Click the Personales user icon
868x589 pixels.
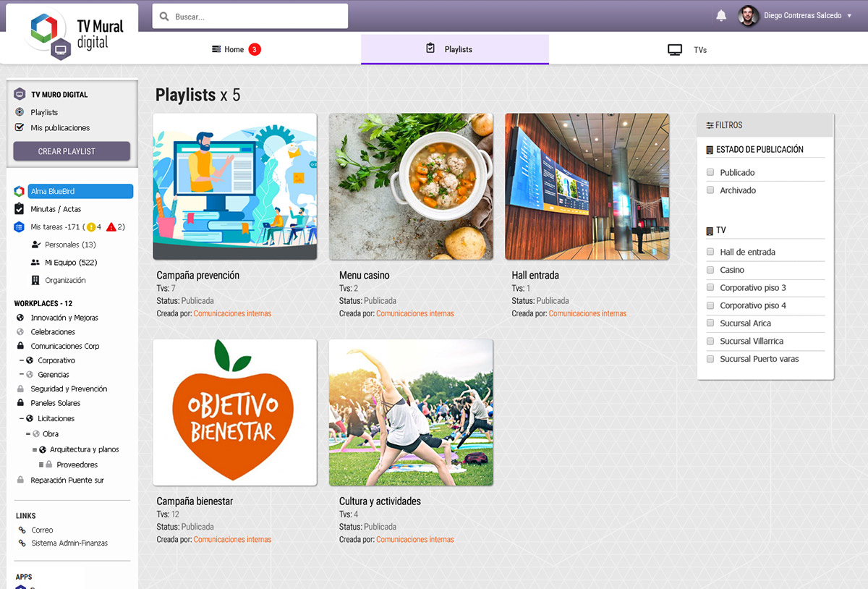pyautogui.click(x=36, y=245)
